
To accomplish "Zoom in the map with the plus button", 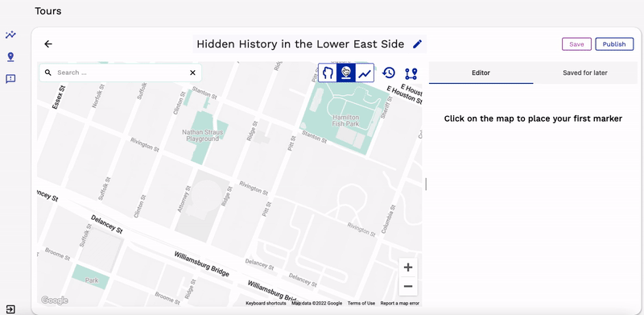I will (x=408, y=267).
